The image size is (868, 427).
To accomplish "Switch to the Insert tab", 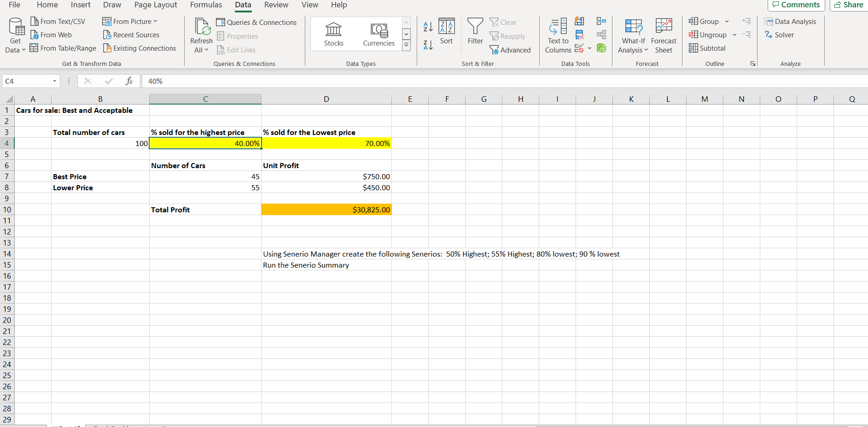I will tap(81, 5).
